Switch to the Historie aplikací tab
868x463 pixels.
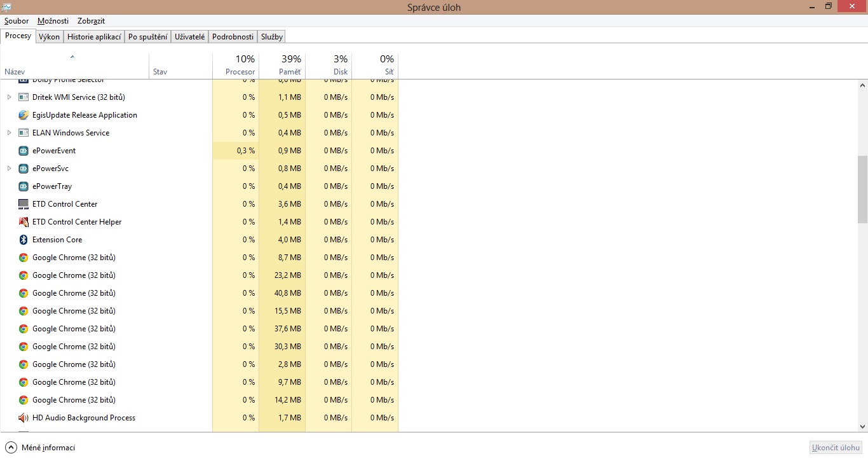click(x=94, y=37)
